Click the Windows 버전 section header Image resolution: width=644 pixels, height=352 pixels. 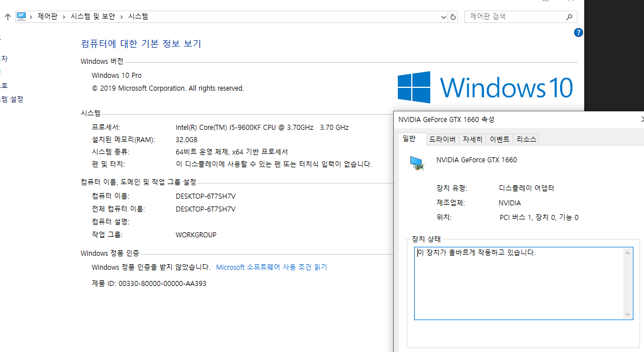point(102,61)
